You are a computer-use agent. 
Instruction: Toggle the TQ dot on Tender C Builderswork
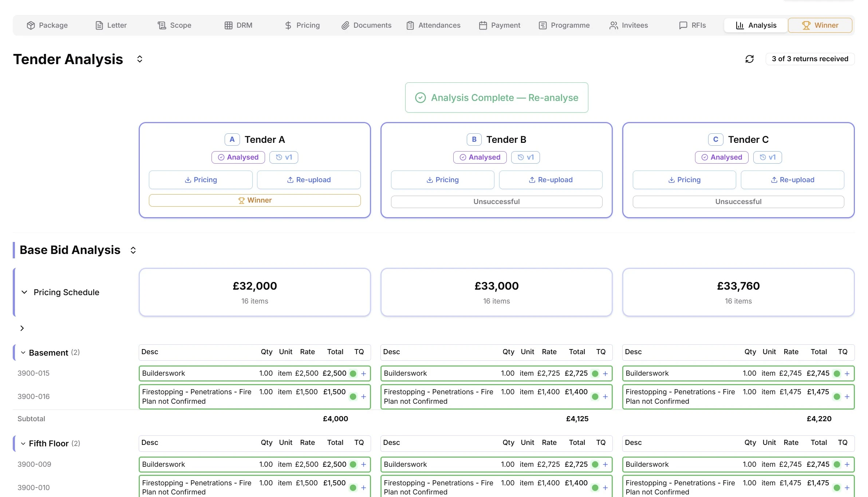(836, 373)
